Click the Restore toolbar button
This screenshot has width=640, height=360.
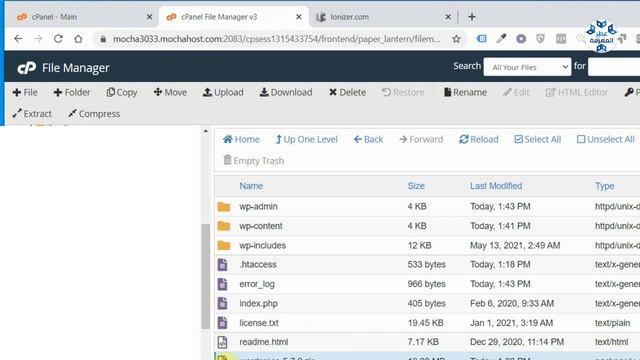pos(403,92)
